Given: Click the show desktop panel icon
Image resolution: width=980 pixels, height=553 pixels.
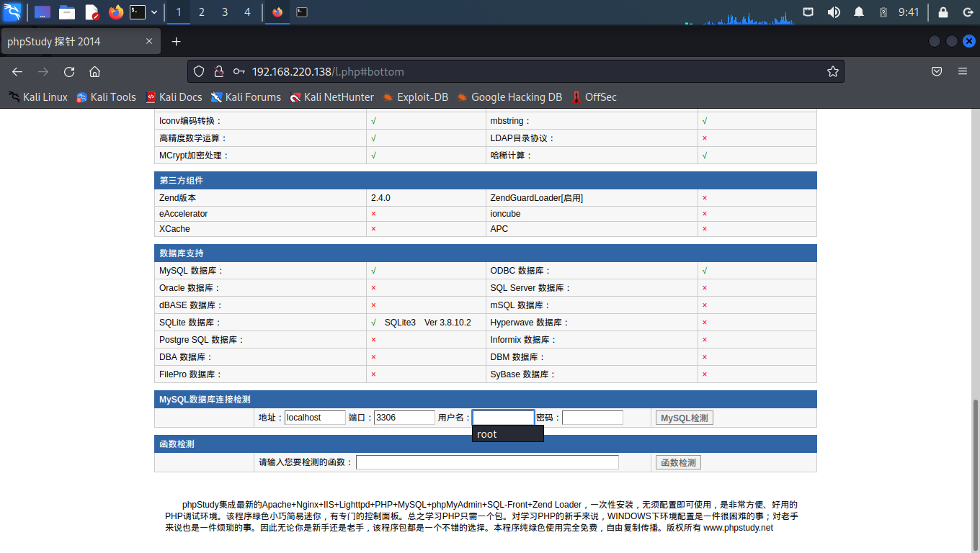Looking at the screenshot, I should pyautogui.click(x=43, y=12).
